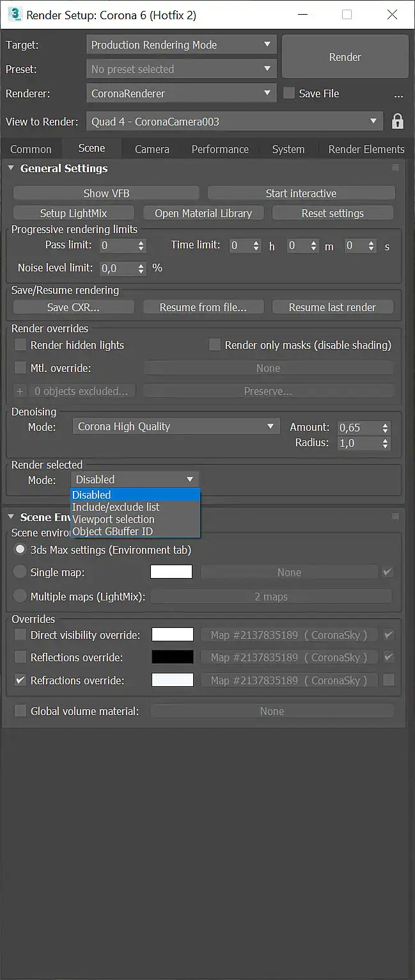The width and height of the screenshot is (415, 980).
Task: Click the Render button
Action: pyautogui.click(x=345, y=57)
